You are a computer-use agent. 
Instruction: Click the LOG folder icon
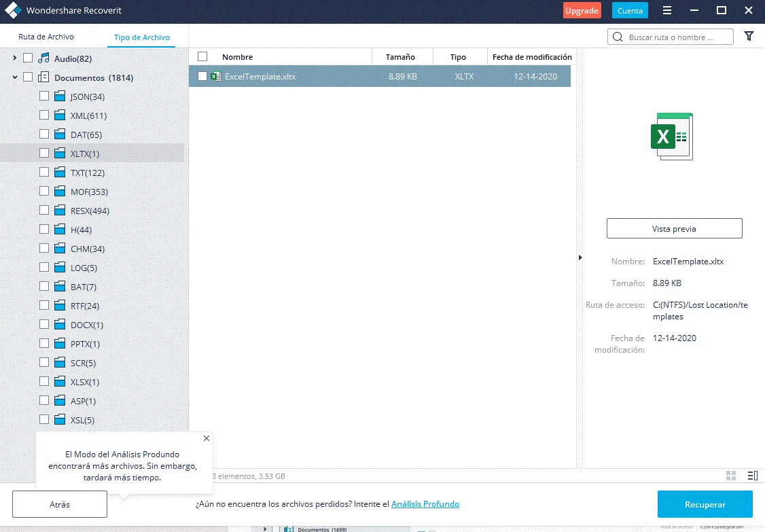tap(60, 268)
